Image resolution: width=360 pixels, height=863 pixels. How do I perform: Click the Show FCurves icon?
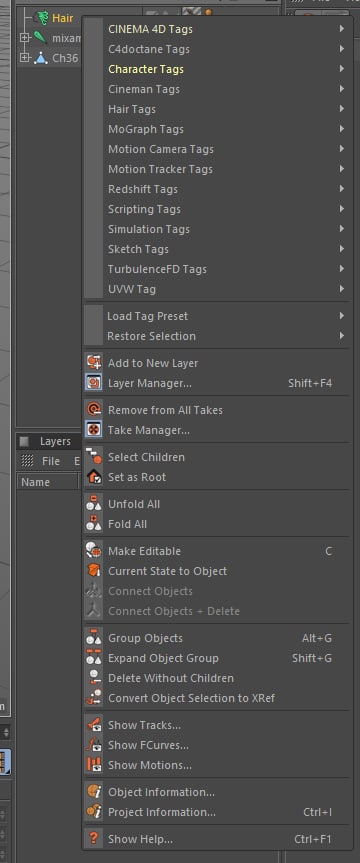pyautogui.click(x=94, y=745)
